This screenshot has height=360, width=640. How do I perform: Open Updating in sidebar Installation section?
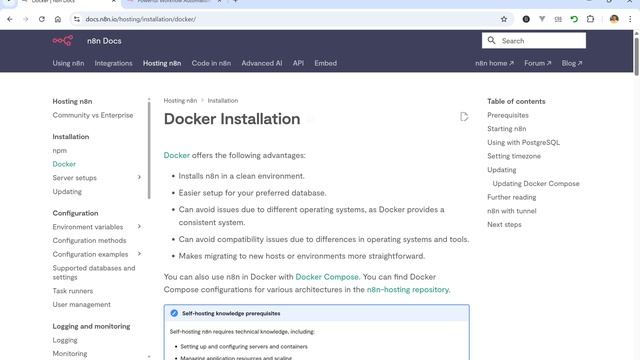(x=67, y=191)
